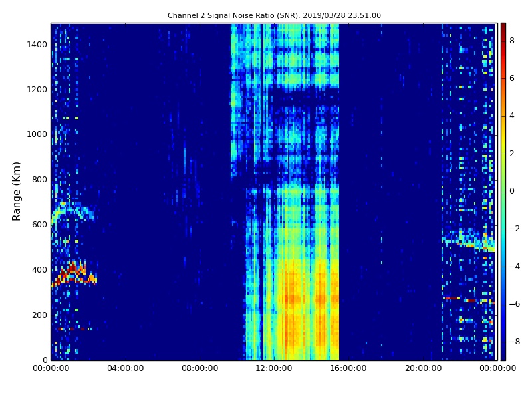The height and width of the screenshot is (399, 532).
Task: Click the plot title with the SNR date
Action: pos(274,15)
